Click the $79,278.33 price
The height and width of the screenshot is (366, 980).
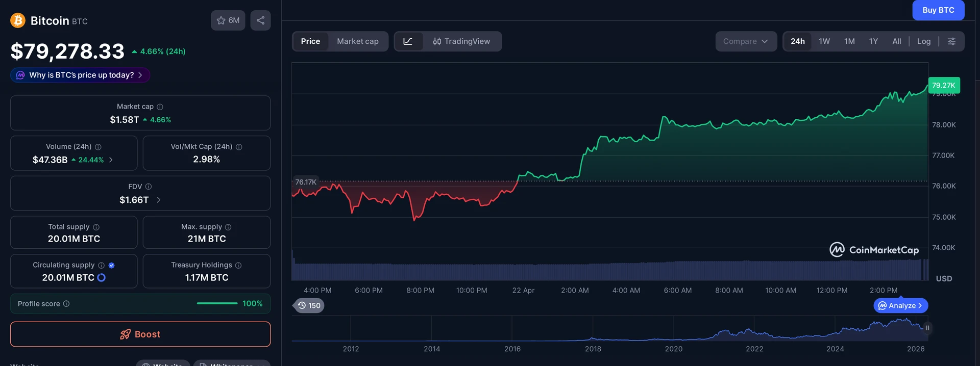click(x=67, y=51)
